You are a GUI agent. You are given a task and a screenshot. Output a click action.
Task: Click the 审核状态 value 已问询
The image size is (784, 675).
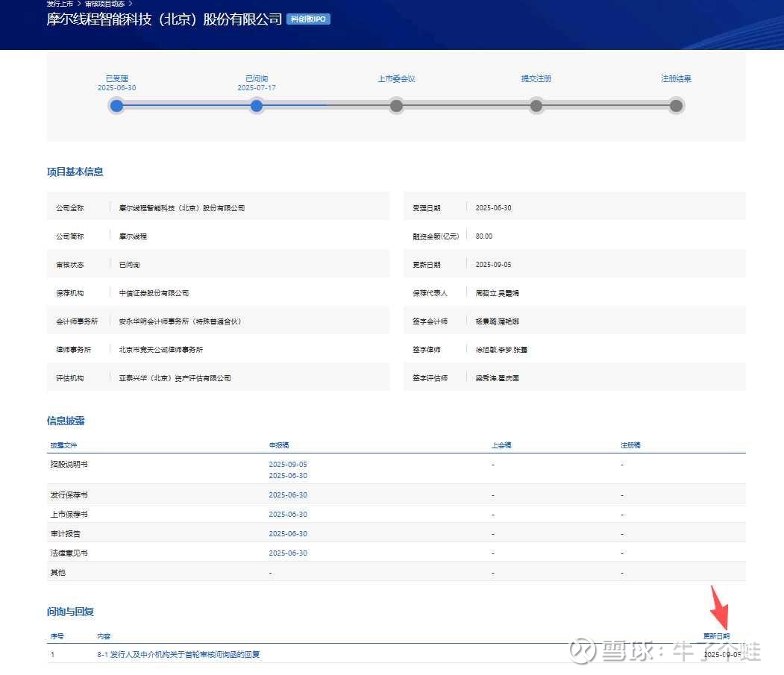pos(130,265)
